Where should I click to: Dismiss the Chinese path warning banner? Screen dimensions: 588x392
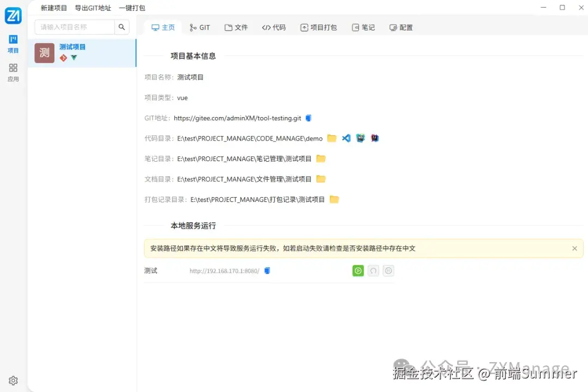coord(574,248)
